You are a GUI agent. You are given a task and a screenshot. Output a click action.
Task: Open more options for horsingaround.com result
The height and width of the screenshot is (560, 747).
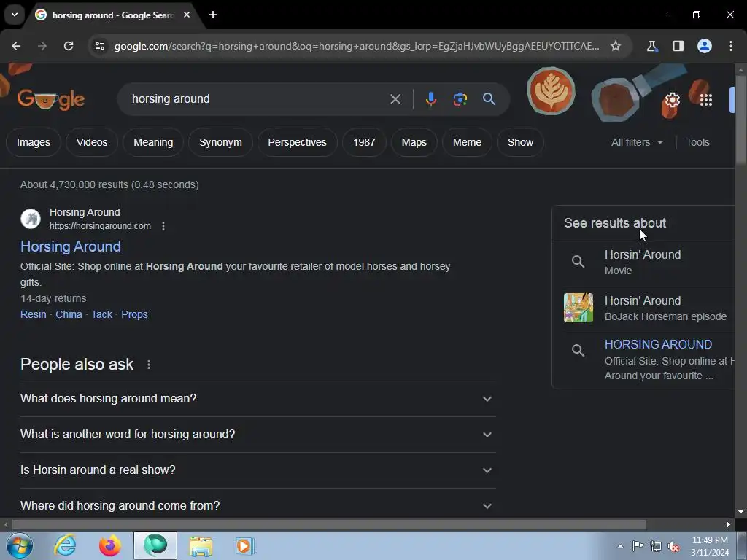pyautogui.click(x=163, y=226)
